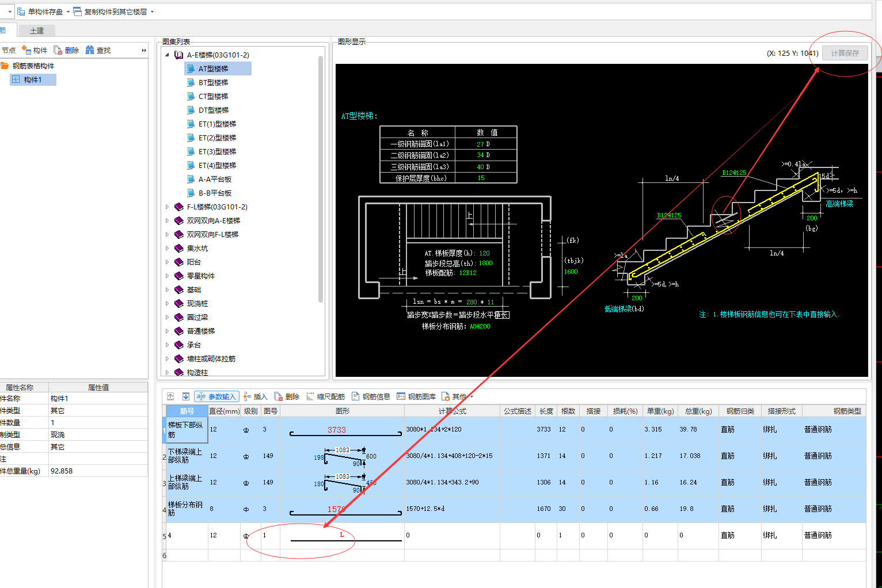Add a new 构件 component
This screenshot has width=882, height=588.
[x=35, y=51]
